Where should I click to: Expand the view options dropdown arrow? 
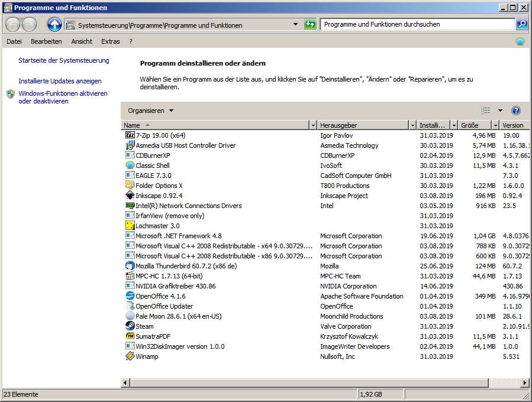(500, 111)
